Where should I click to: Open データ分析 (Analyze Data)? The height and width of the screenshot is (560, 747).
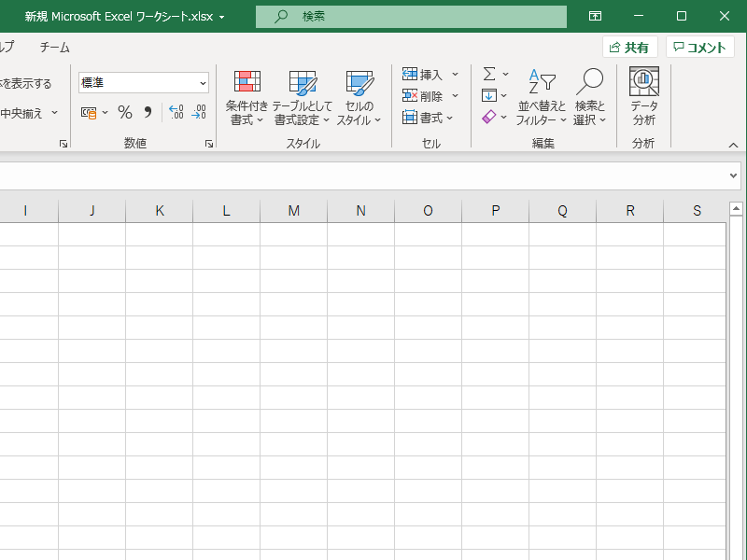[643, 96]
